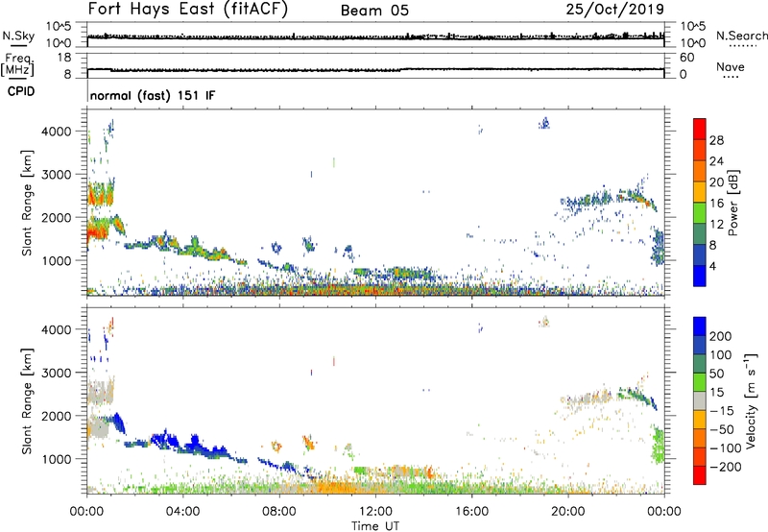The width and height of the screenshot is (768, 532).
Task: Click the sky noise trace in the top panel
Action: tap(375, 36)
